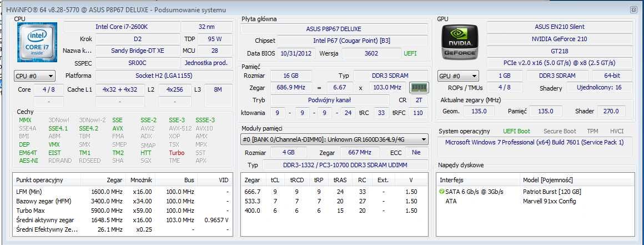Screen dimensions: 644x245
Task: Click the Ujednolicony: 16 shaders field
Action: tap(600, 88)
